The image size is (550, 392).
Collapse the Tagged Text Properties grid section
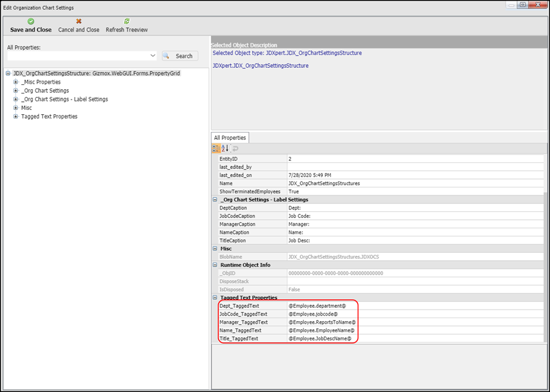(x=215, y=298)
